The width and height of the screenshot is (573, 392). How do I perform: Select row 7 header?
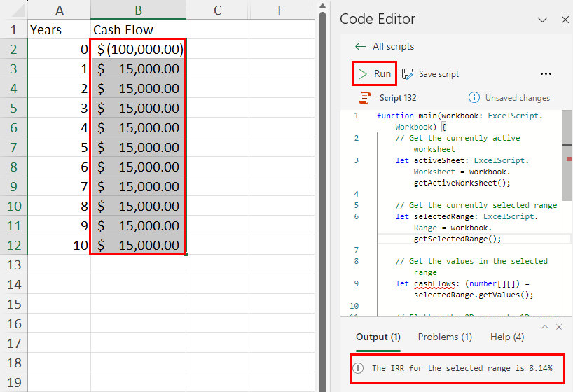click(14, 147)
